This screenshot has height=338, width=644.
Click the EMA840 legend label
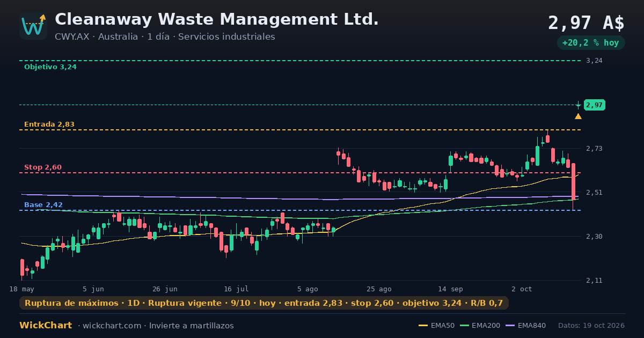coord(531,326)
